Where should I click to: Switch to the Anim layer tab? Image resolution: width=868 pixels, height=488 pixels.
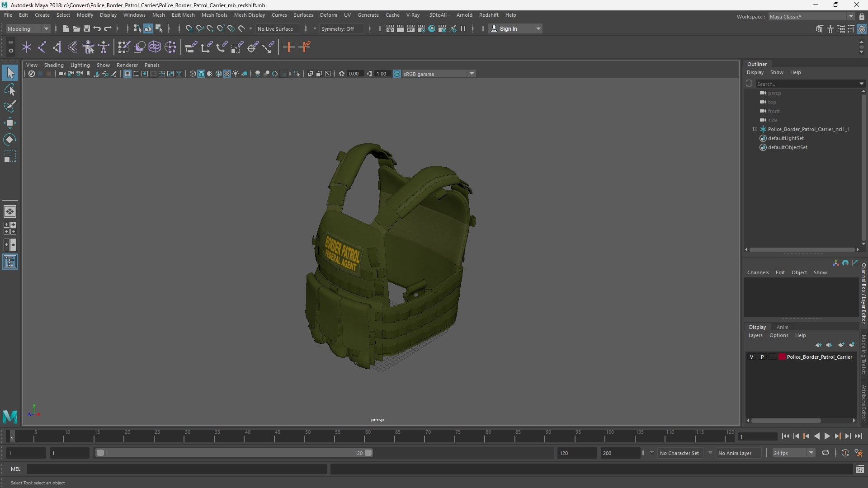tap(782, 327)
